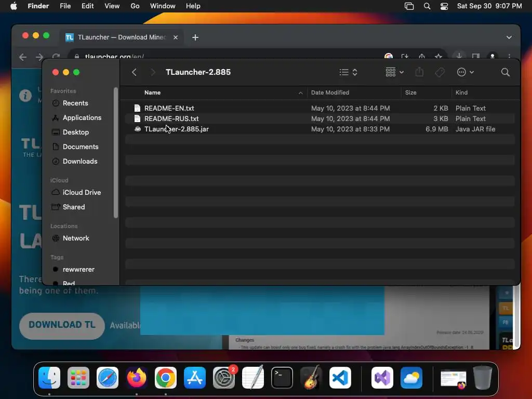Select README-EN.txt file
The width and height of the screenshot is (532, 399).
tap(320, 108)
